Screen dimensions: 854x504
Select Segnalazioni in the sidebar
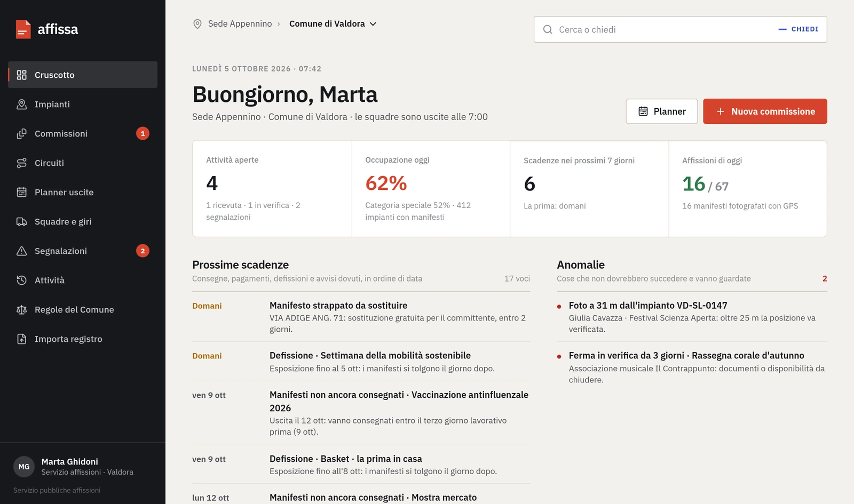[x=83, y=251]
